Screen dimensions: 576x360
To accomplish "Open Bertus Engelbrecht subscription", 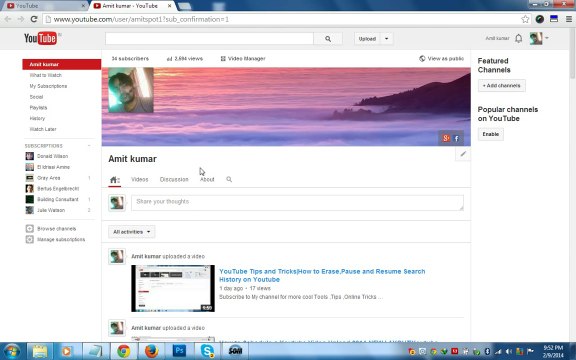I will click(58, 188).
